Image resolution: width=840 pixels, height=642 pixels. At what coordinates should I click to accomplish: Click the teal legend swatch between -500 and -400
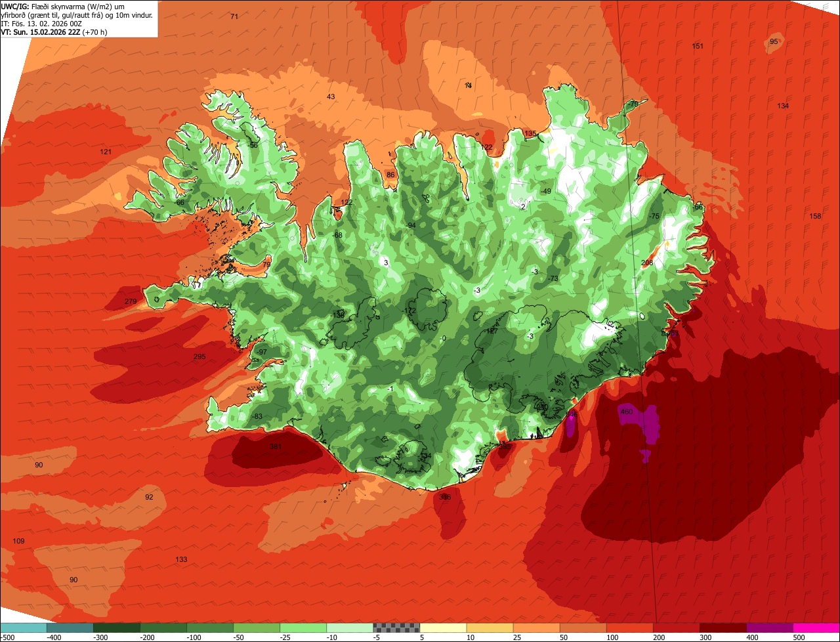(x=23, y=628)
